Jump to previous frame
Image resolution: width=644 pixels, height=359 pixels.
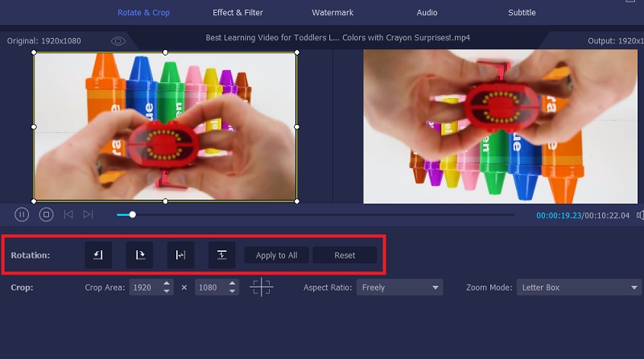[68, 214]
